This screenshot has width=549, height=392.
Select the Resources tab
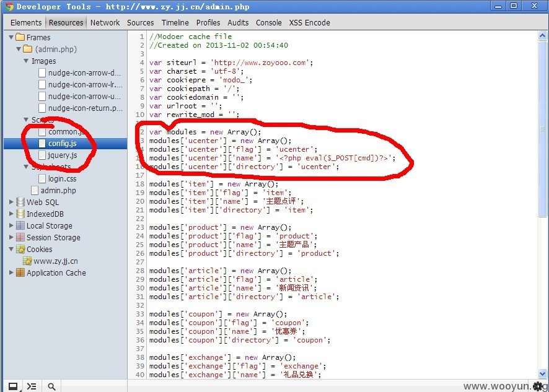pyautogui.click(x=66, y=23)
